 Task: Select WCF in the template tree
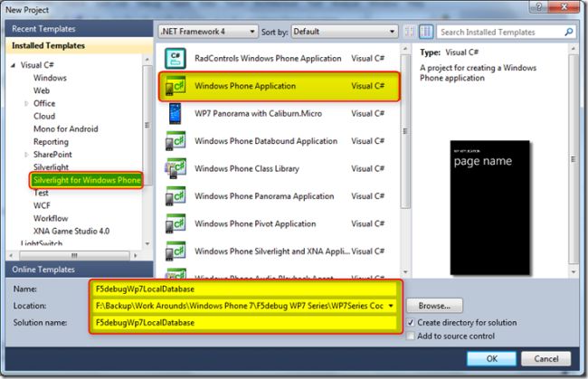42,205
